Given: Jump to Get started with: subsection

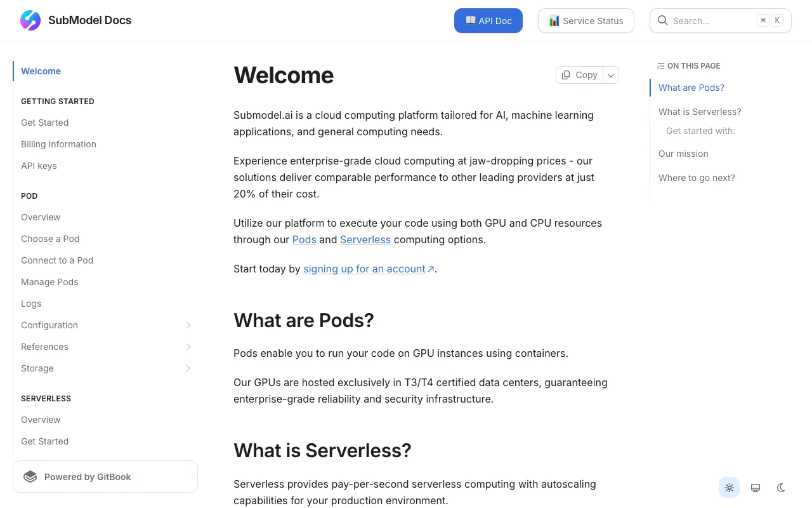Looking at the screenshot, I should pyautogui.click(x=700, y=131).
